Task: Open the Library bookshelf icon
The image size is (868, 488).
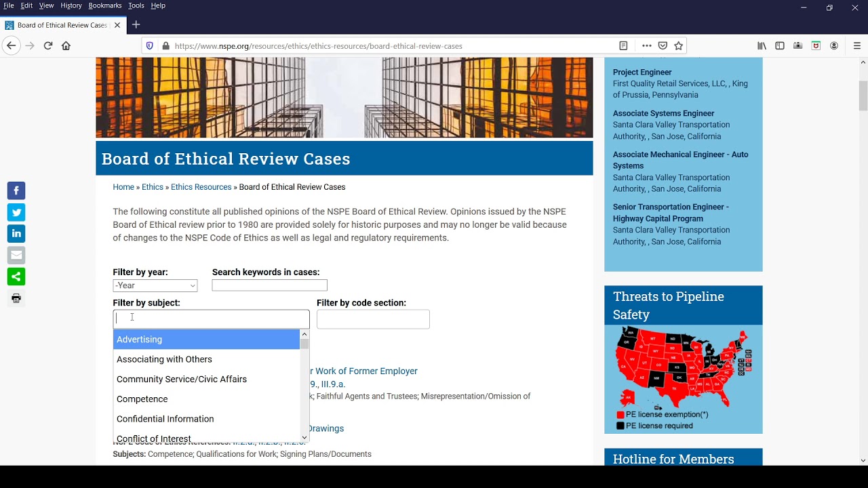Action: (x=762, y=46)
